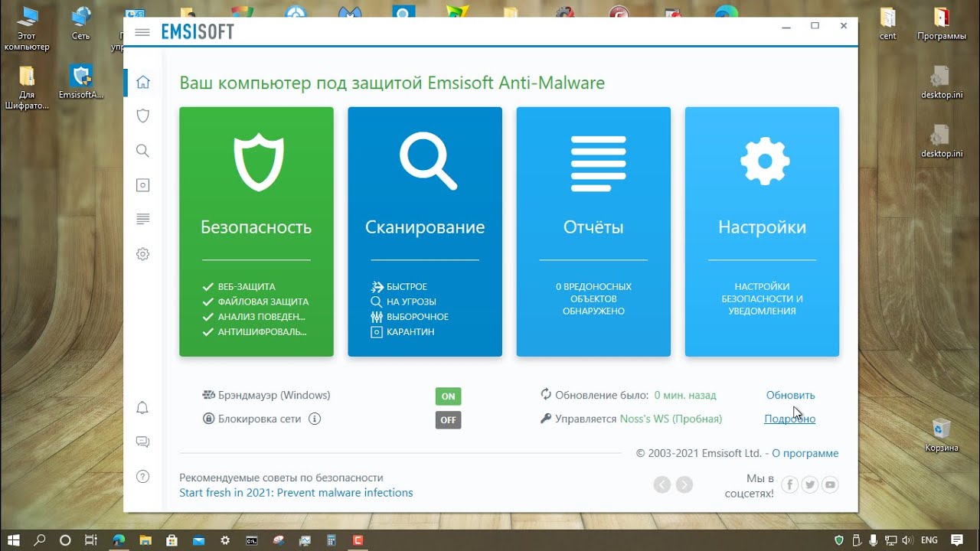
Task: Open the hamburger menu next to Emsisoft logo
Action: [142, 32]
